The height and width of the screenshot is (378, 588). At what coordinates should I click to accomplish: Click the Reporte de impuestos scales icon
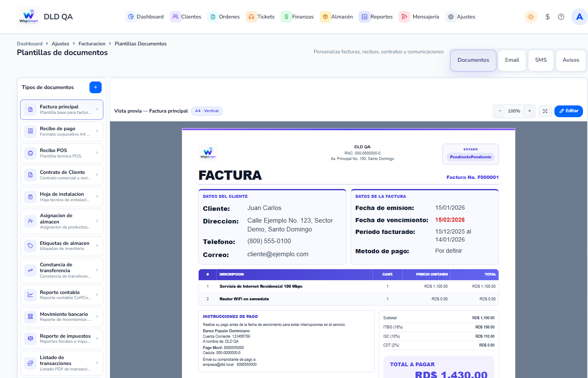point(30,339)
